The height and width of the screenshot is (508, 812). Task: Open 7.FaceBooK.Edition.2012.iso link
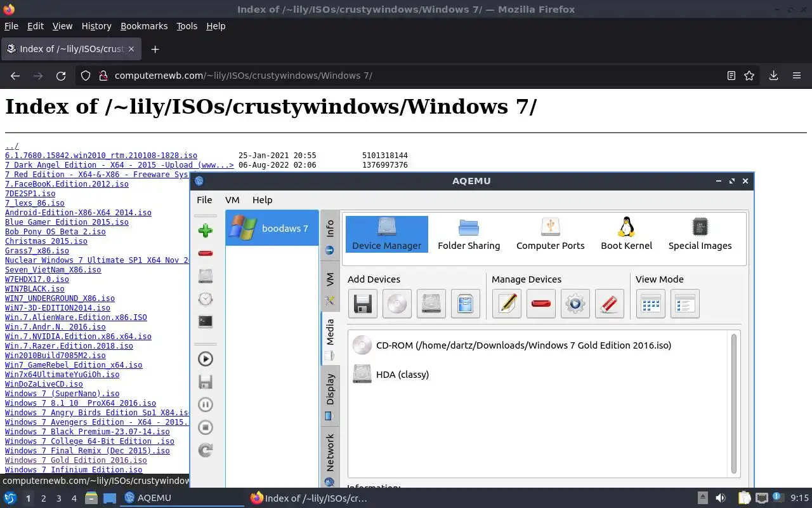point(67,184)
